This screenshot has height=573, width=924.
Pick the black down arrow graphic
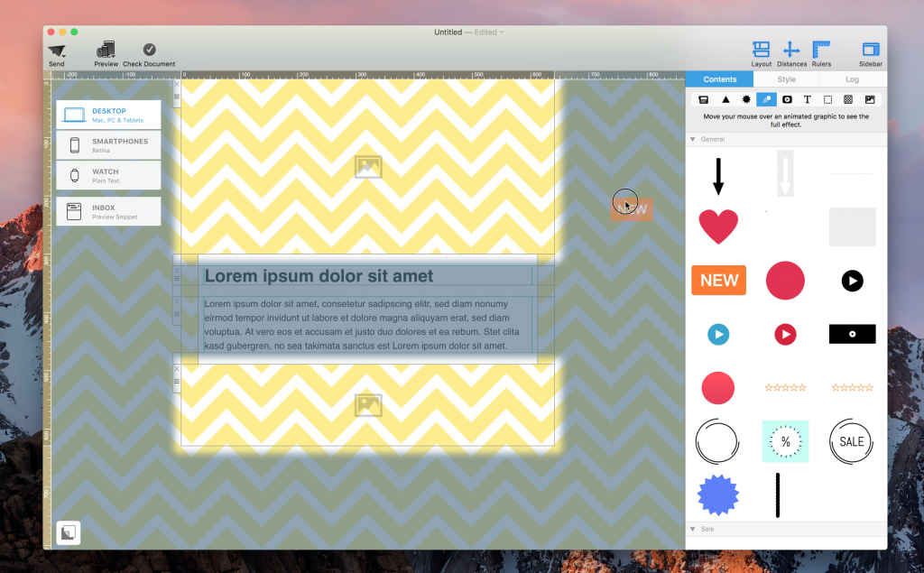(717, 176)
